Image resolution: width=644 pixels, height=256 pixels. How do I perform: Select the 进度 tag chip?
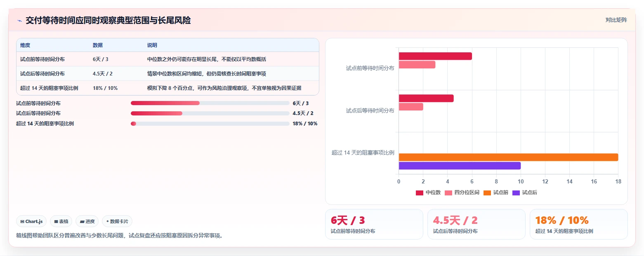(87, 221)
